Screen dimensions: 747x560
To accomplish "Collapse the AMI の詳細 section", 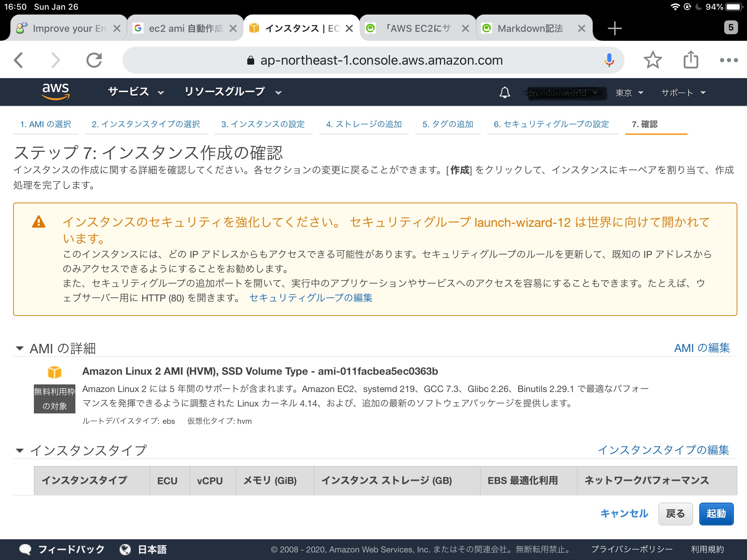I will [20, 348].
